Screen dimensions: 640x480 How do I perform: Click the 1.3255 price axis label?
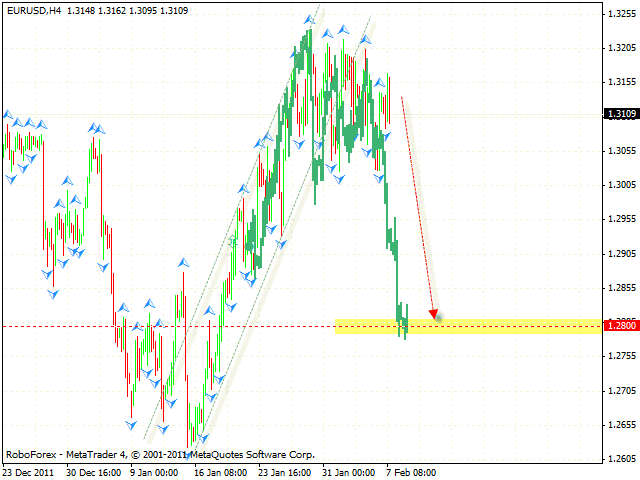tap(622, 13)
